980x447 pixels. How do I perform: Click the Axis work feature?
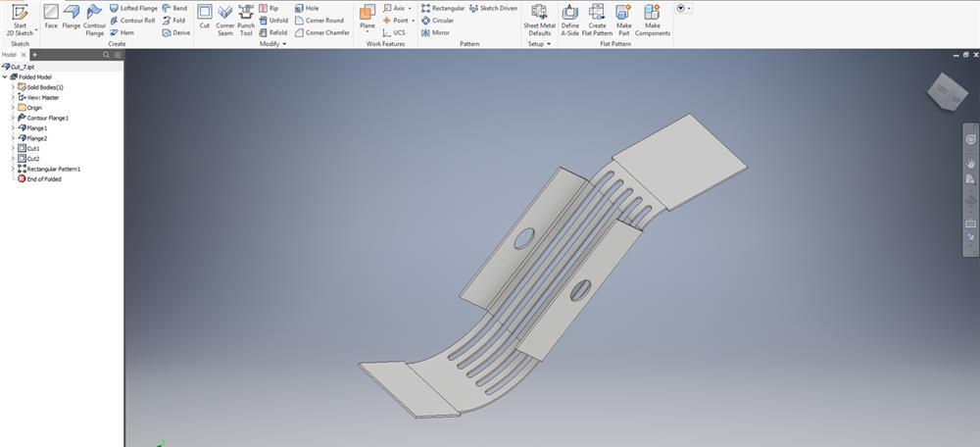(394, 8)
